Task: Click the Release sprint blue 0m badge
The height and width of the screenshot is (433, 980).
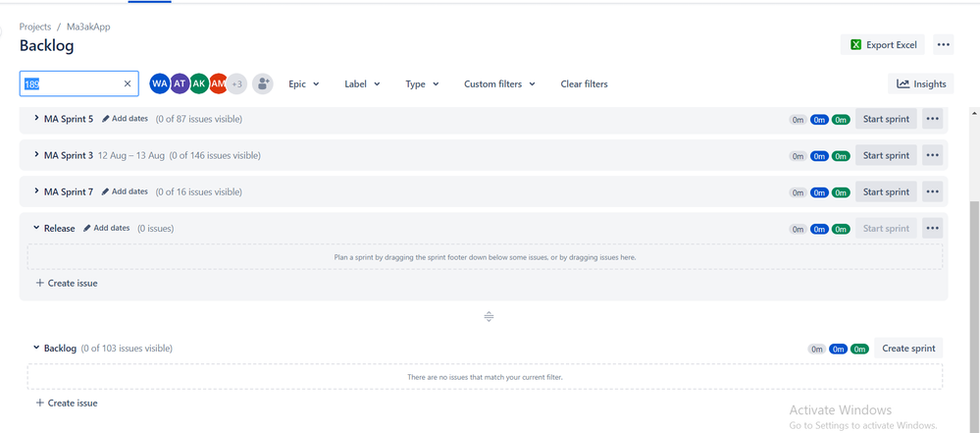Action: tap(819, 229)
